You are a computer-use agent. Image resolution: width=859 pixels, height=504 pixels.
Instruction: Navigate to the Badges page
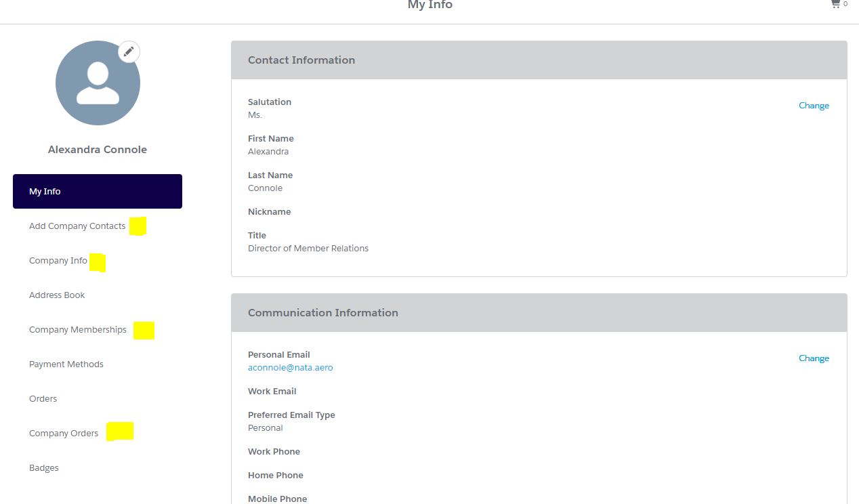pos(43,467)
